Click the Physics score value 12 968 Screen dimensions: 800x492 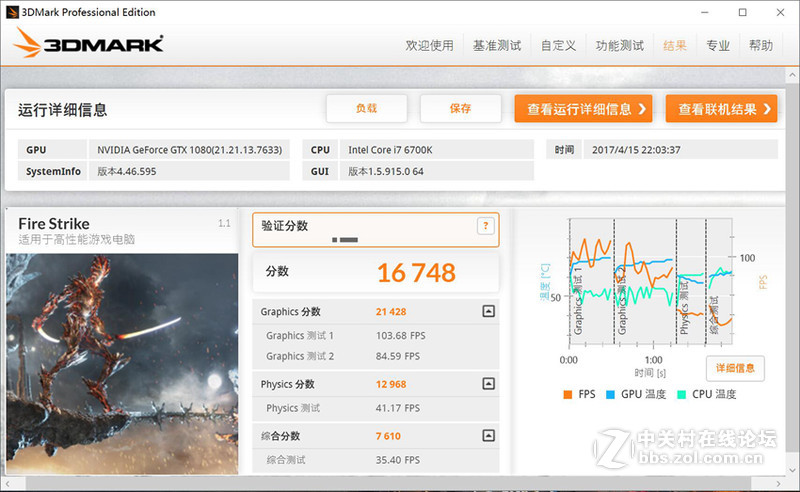click(391, 384)
